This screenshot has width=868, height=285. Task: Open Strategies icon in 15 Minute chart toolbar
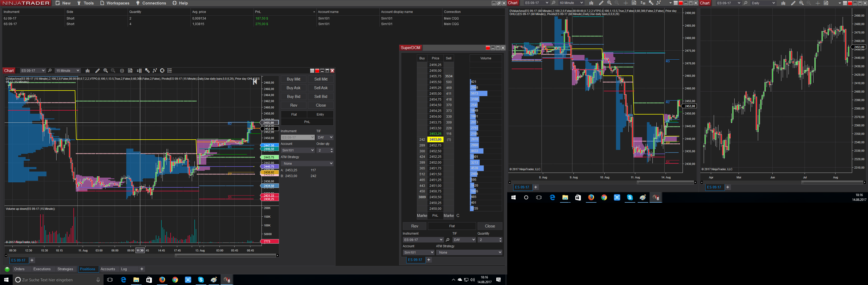point(155,71)
